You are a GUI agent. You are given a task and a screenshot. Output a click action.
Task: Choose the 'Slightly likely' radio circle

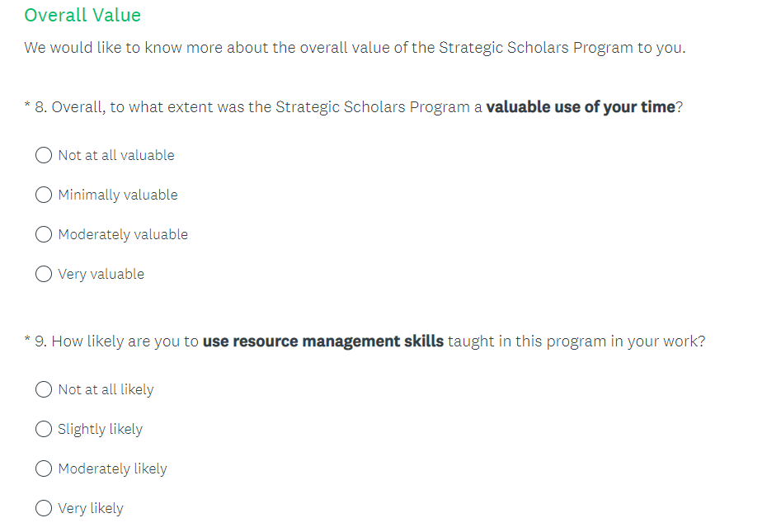point(44,429)
